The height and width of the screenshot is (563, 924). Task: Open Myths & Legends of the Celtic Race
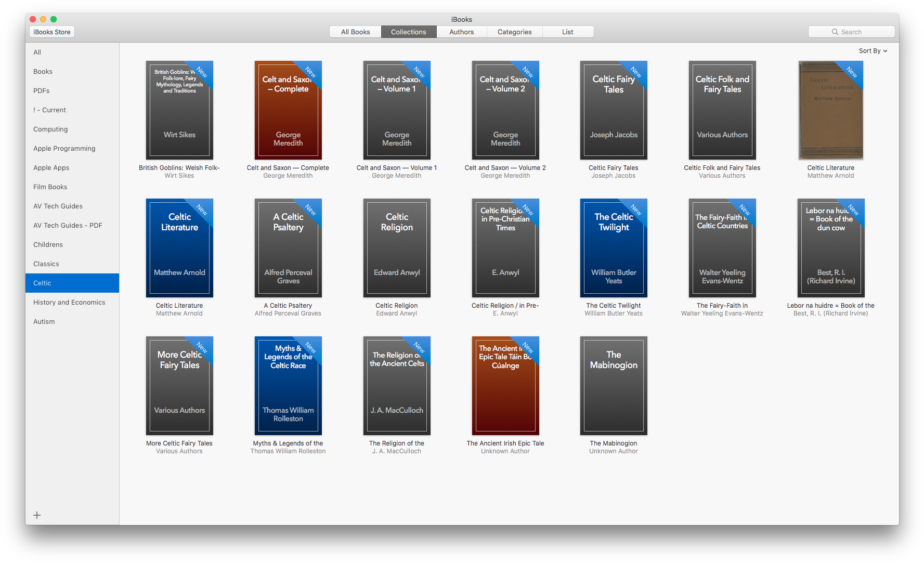(x=288, y=386)
